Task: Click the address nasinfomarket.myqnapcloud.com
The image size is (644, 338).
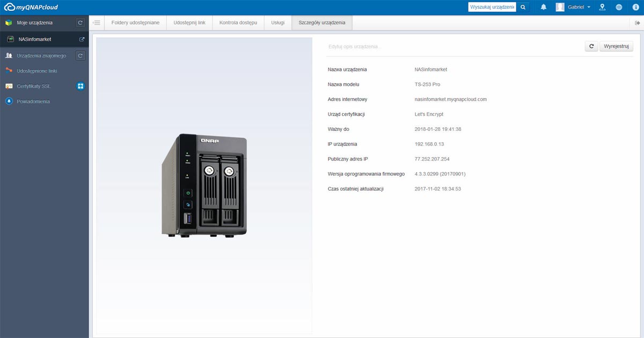Action: point(451,99)
